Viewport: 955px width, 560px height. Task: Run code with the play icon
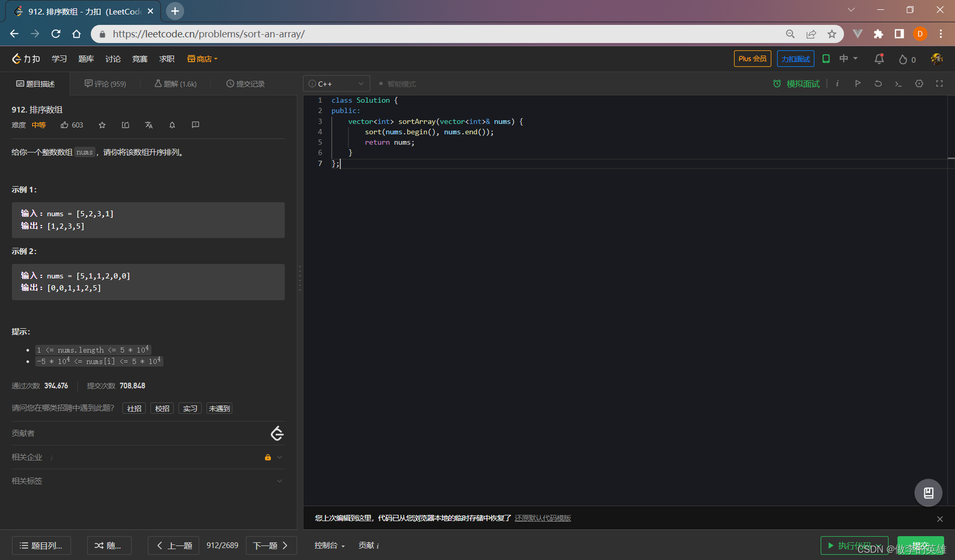coord(857,83)
